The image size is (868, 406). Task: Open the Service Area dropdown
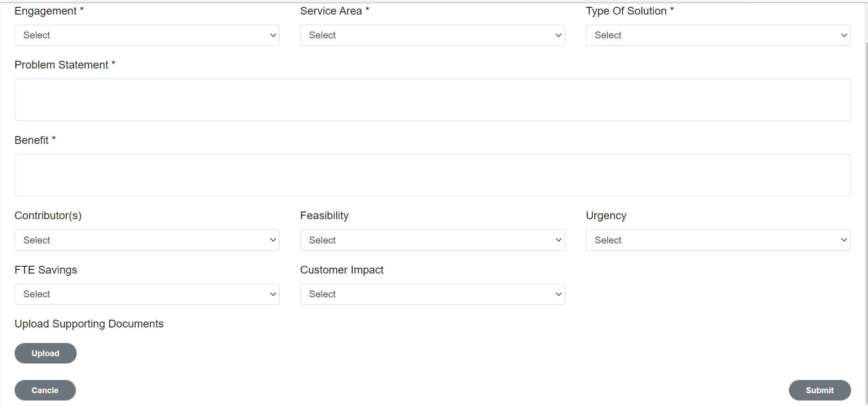point(432,35)
